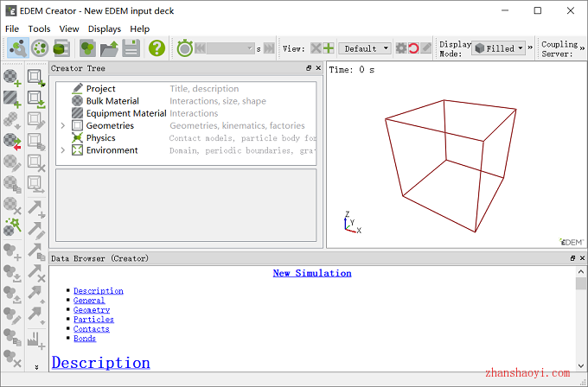Click the edit geometry pencil icon

pos(36,121)
